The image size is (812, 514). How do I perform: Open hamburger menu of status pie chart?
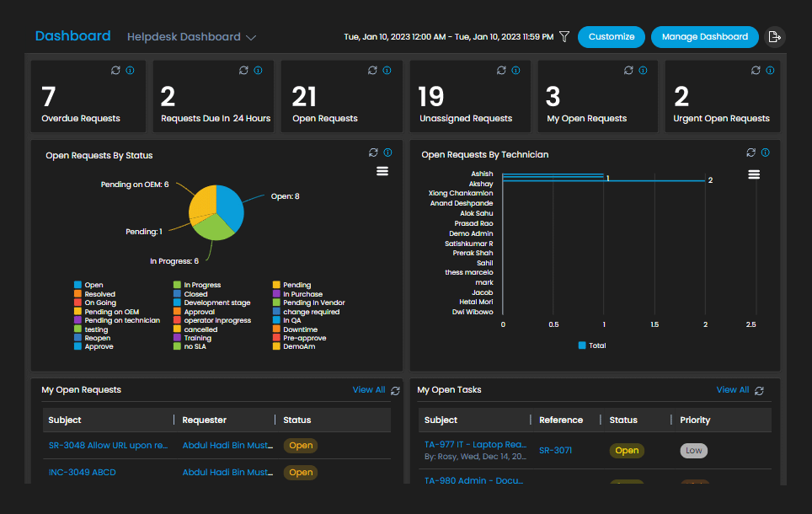point(382,171)
